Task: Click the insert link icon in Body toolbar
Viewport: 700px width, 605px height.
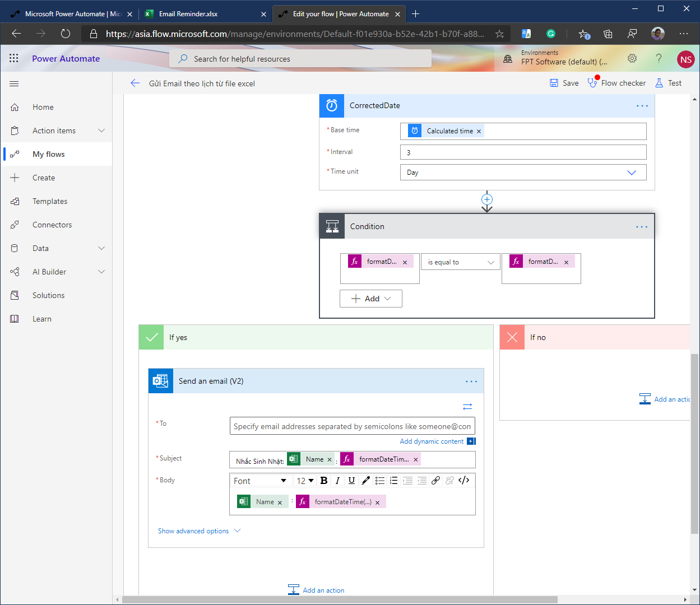Action: [435, 481]
